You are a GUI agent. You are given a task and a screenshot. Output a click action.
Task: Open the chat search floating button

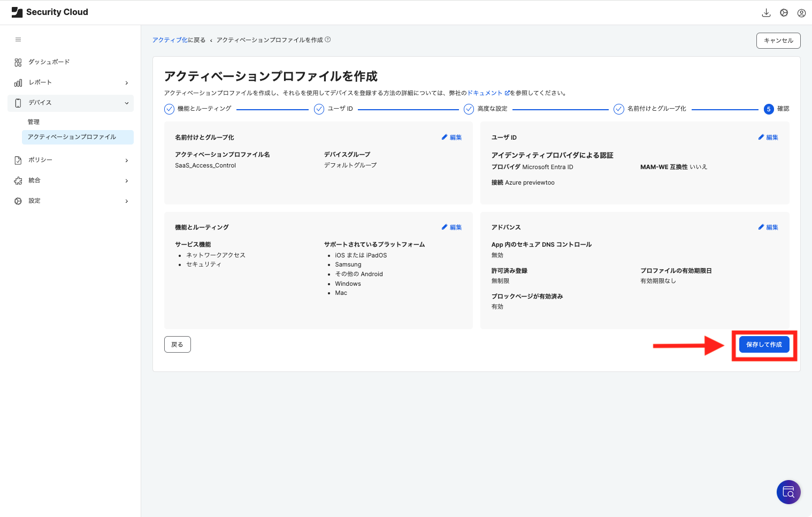[788, 492]
